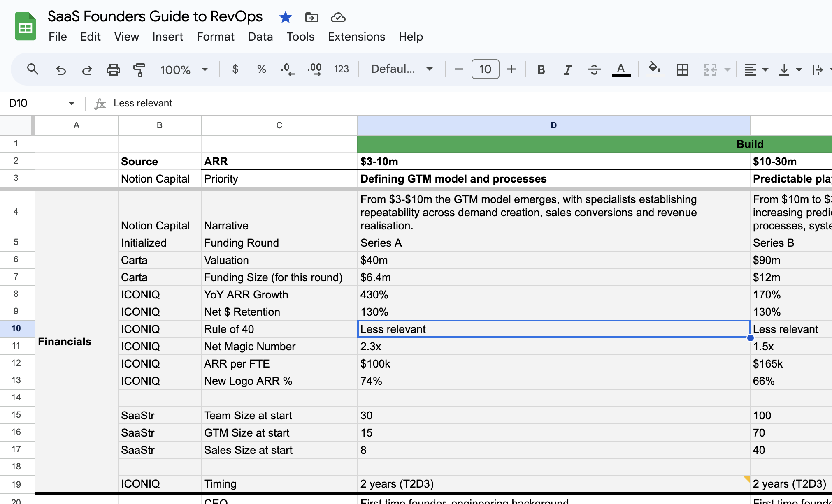Click the formula bar containing Less relevant
This screenshot has height=504, width=832.
tap(469, 103)
